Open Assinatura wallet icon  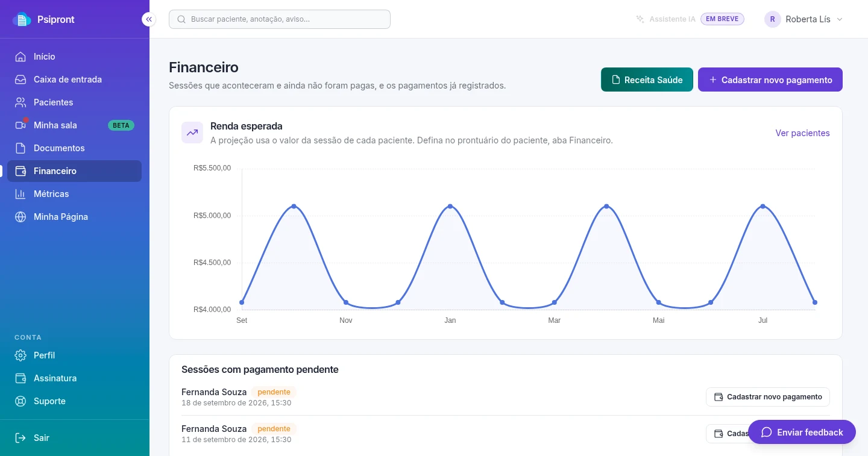pos(20,378)
